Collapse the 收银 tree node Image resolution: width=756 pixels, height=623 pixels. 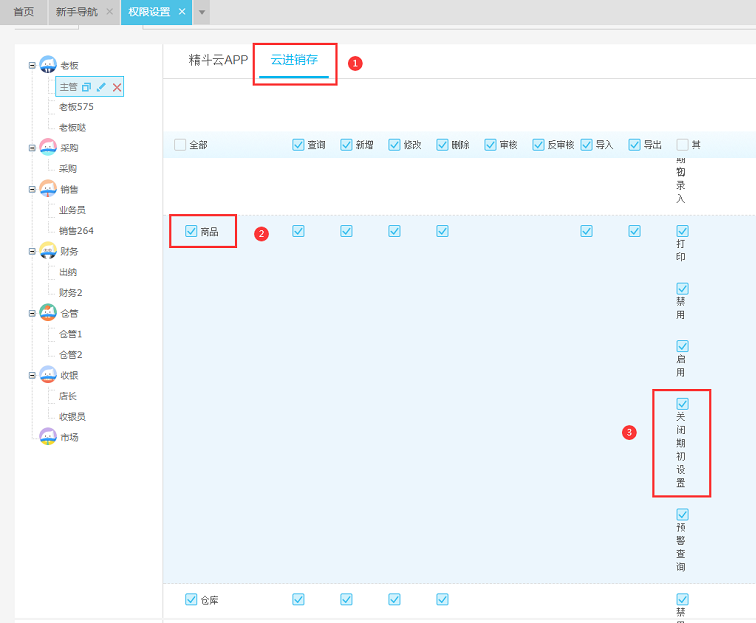32,375
